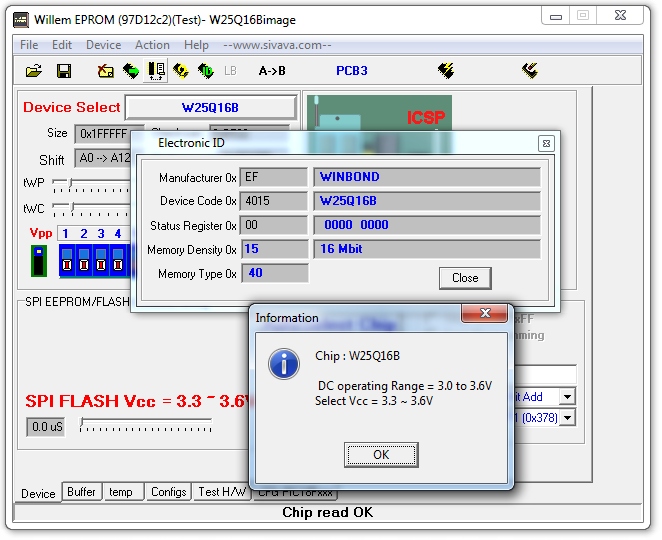Screen dimensions: 662x540
Task: Click the rightmost test program chip icon
Action: pos(530,71)
